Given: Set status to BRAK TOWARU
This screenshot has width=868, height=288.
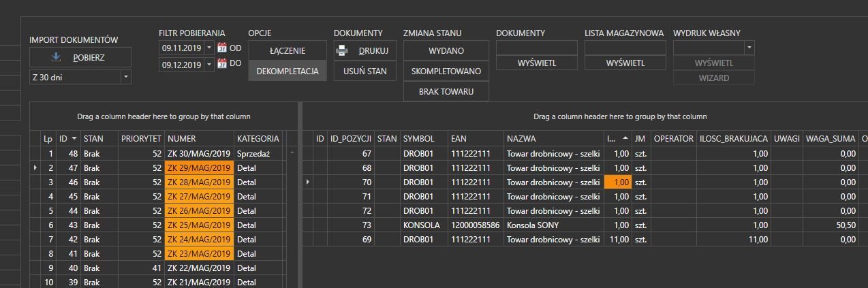Looking at the screenshot, I should (446, 91).
